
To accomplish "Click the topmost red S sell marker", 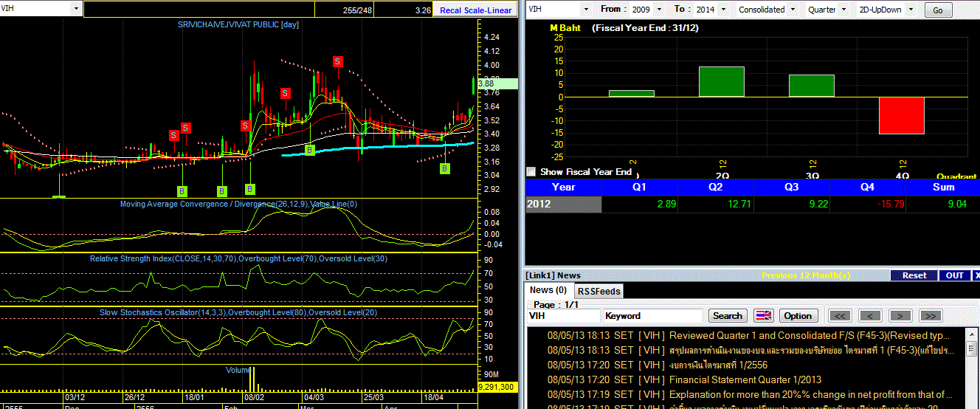I will coord(338,61).
